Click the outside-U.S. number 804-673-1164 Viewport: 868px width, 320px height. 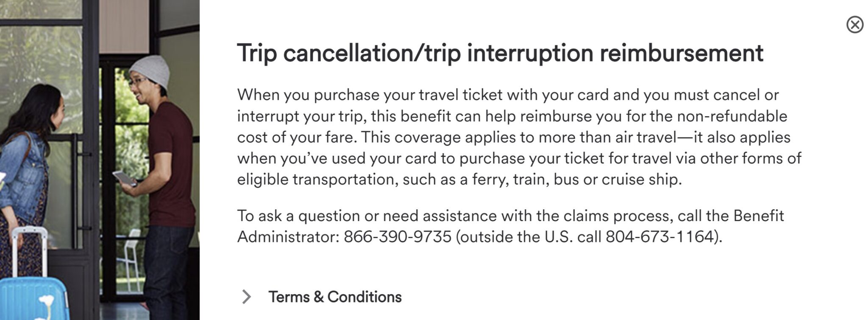pos(659,236)
